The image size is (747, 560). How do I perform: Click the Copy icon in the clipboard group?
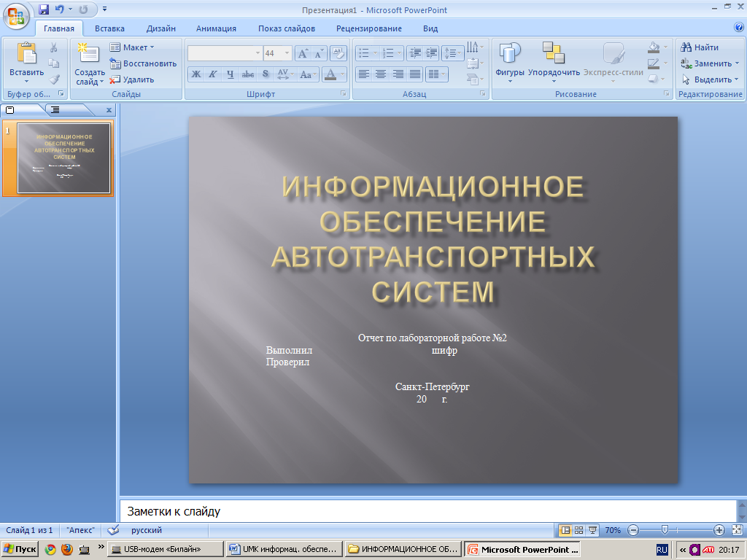click(54, 63)
